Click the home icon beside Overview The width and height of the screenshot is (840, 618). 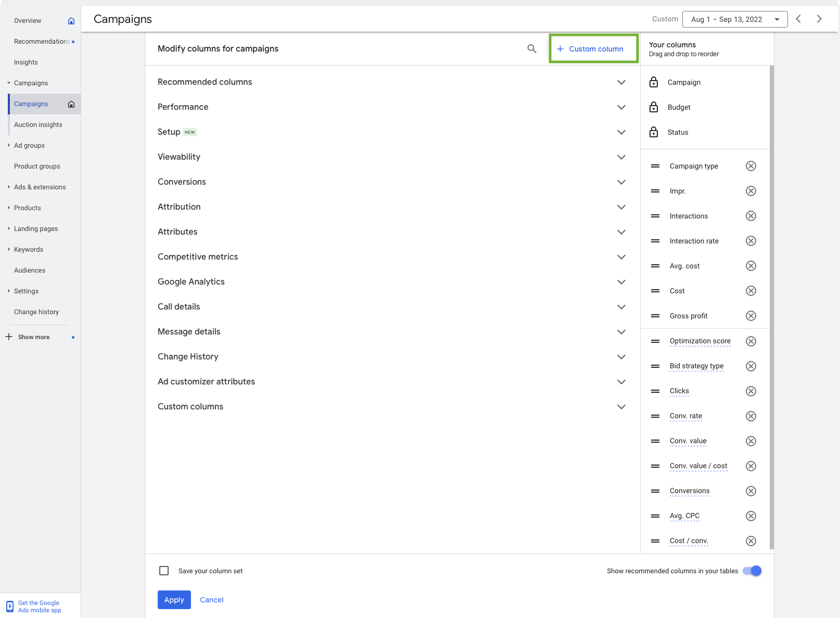(x=71, y=20)
